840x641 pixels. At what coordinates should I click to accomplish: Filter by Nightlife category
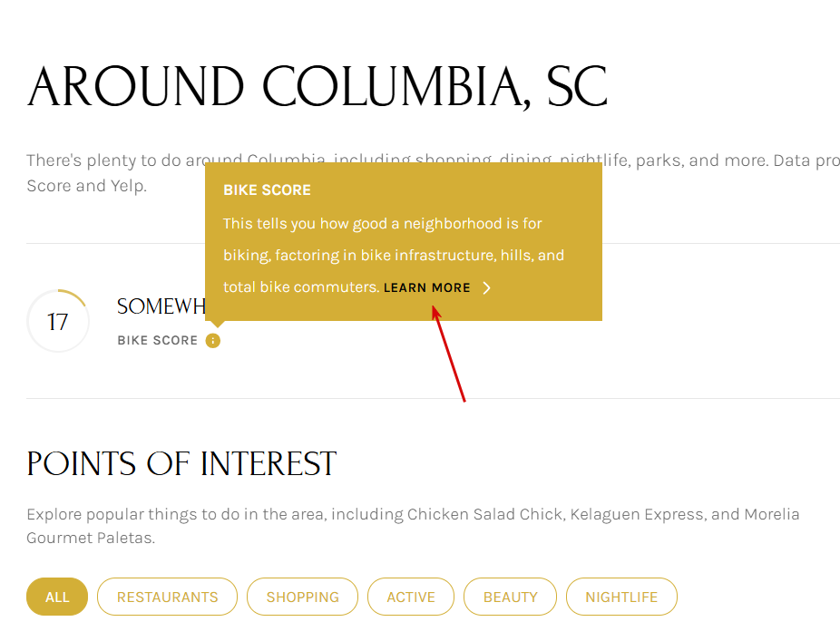click(621, 597)
